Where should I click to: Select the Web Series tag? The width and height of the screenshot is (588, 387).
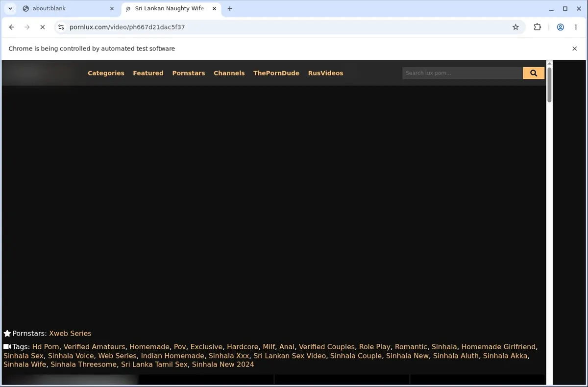click(x=117, y=356)
